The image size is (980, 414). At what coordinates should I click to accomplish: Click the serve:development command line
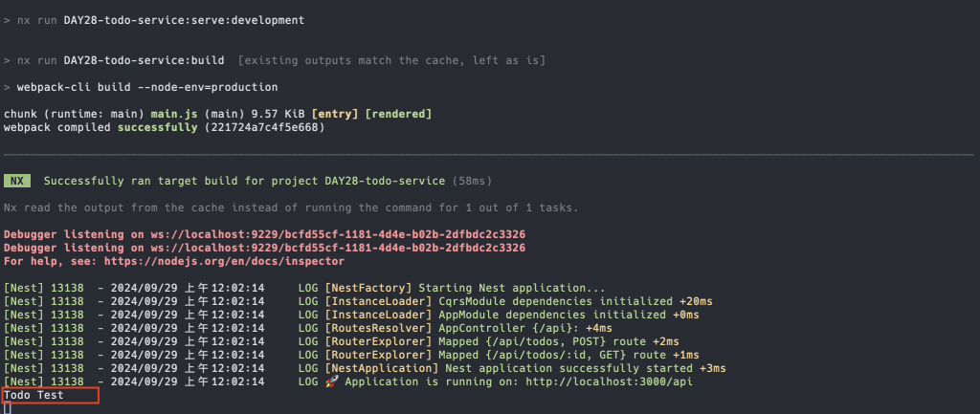(x=154, y=21)
